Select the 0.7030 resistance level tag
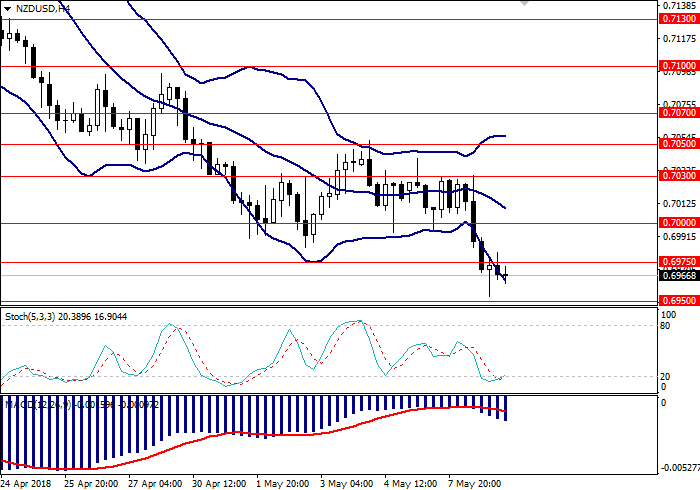Screen dimensions: 700x490 [x=677, y=176]
